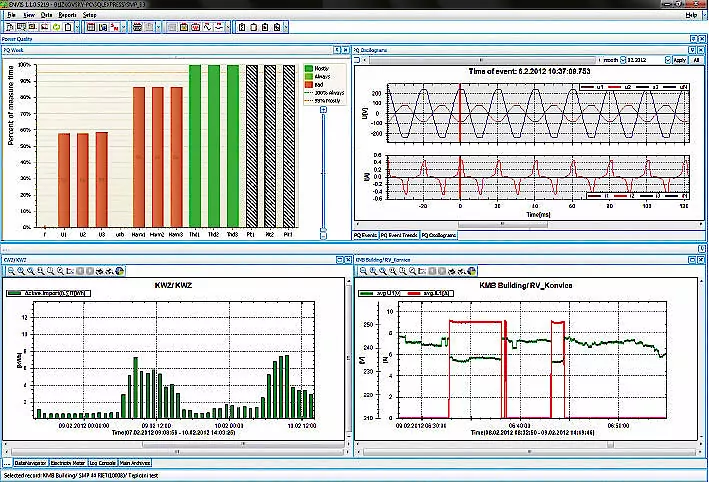Click globe icon in KWZ chart toolbar
The image size is (709, 482).
[120, 270]
